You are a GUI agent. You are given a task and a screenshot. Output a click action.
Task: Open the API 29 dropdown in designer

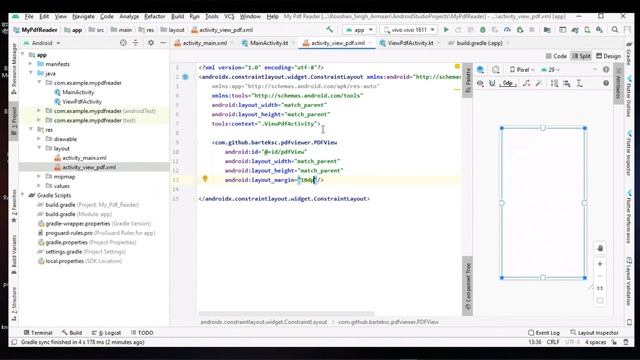(550, 70)
